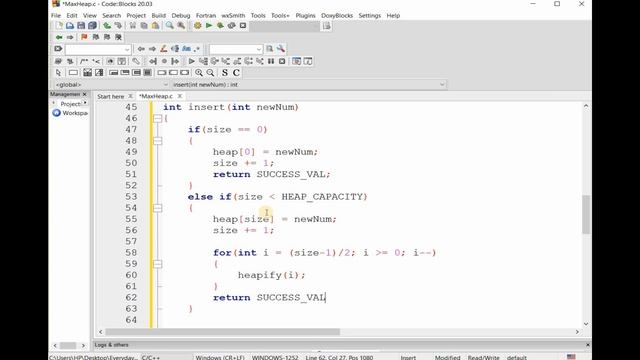Build the project with the gear icon
The width and height of the screenshot is (640, 360).
(198, 26)
